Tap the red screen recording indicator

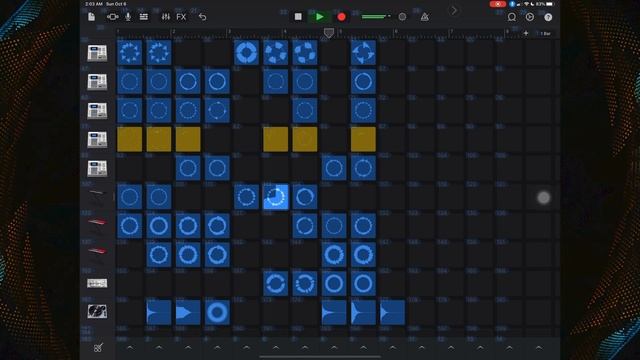pyautogui.click(x=498, y=4)
